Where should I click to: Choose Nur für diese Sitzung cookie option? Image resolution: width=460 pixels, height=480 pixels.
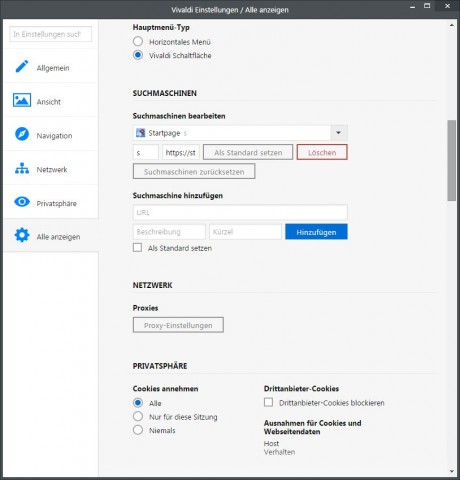point(138,416)
